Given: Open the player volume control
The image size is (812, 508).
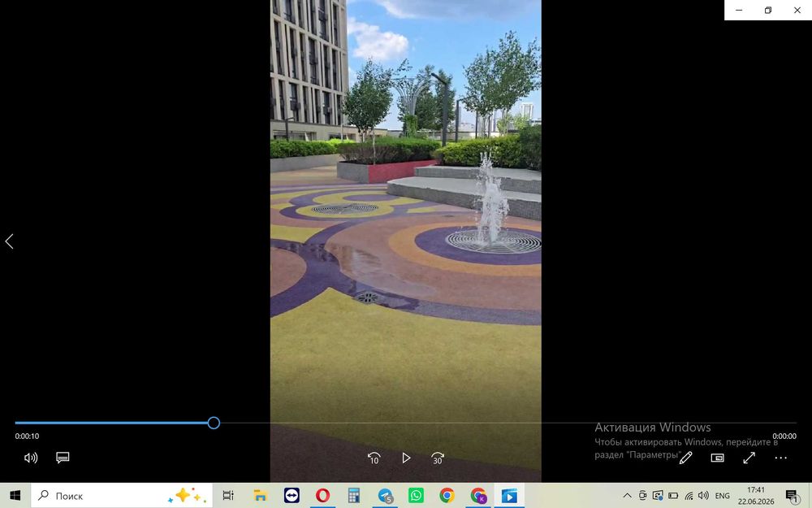Looking at the screenshot, I should (x=31, y=458).
